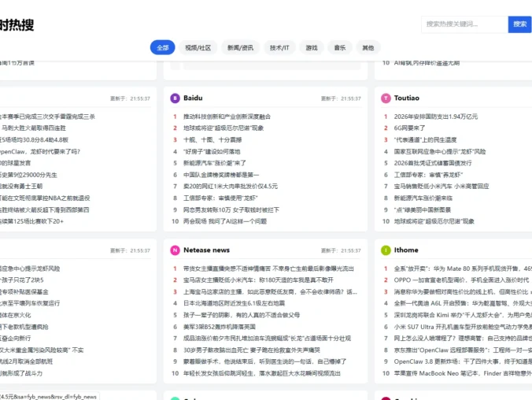Click the Ithome card title
This screenshot has width=532, height=400.
coord(406,250)
